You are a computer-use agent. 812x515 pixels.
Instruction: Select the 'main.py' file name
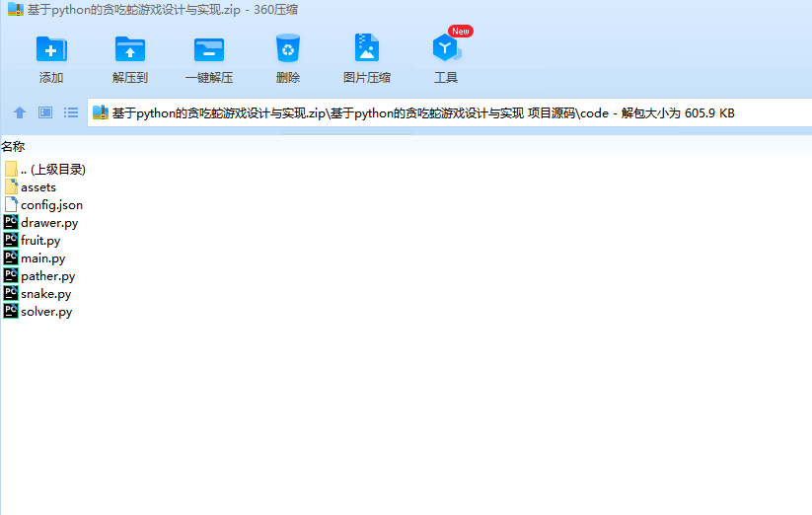point(43,258)
